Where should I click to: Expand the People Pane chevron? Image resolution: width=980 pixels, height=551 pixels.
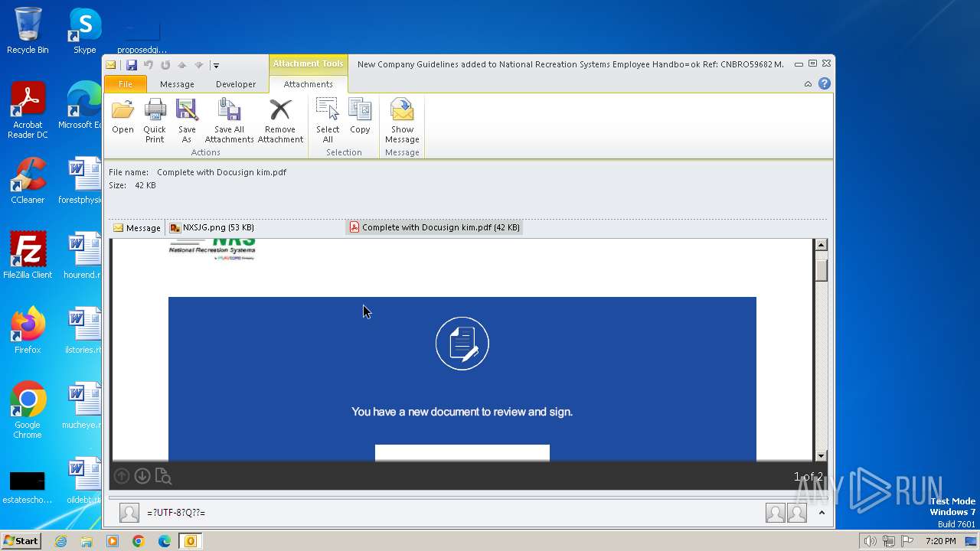823,513
